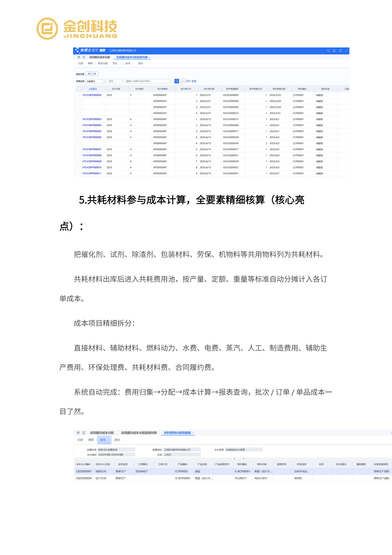Click the 会计期间 field 2026年4期-2026年4期
392x555 pixels.
(x=116, y=455)
